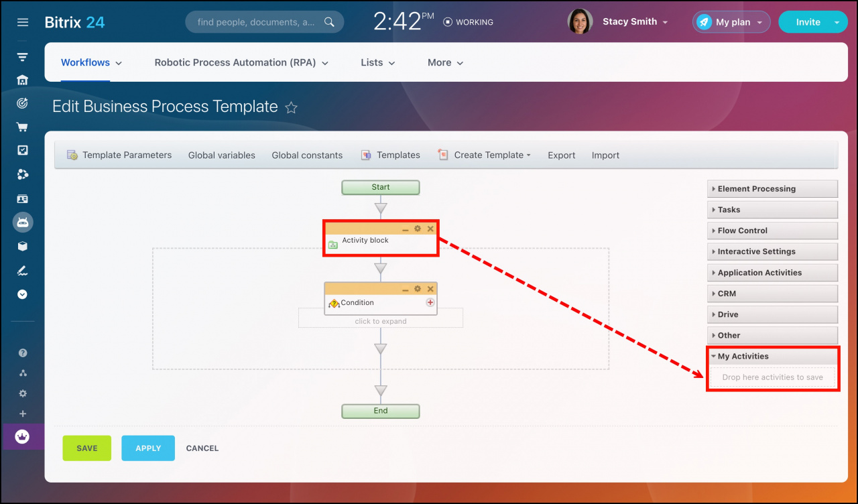Click Export in the toolbar
Image resolution: width=858 pixels, height=504 pixels.
tap(561, 155)
